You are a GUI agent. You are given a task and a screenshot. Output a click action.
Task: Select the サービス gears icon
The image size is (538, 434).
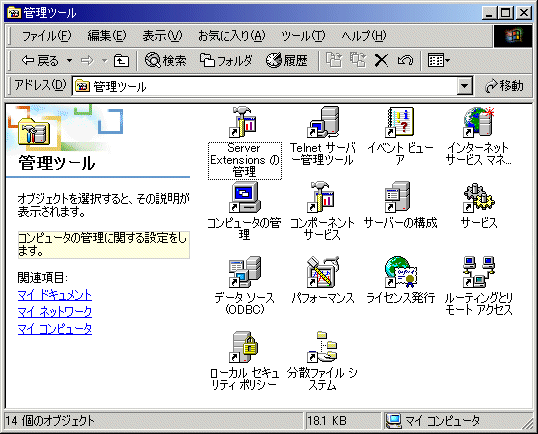pyautogui.click(x=479, y=198)
